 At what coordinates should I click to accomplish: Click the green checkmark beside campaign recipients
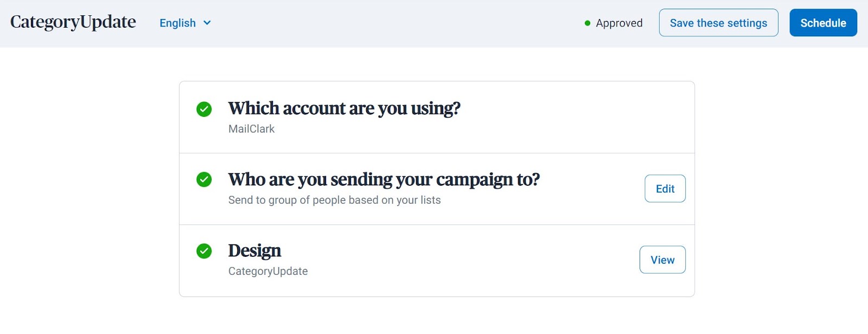click(x=204, y=179)
